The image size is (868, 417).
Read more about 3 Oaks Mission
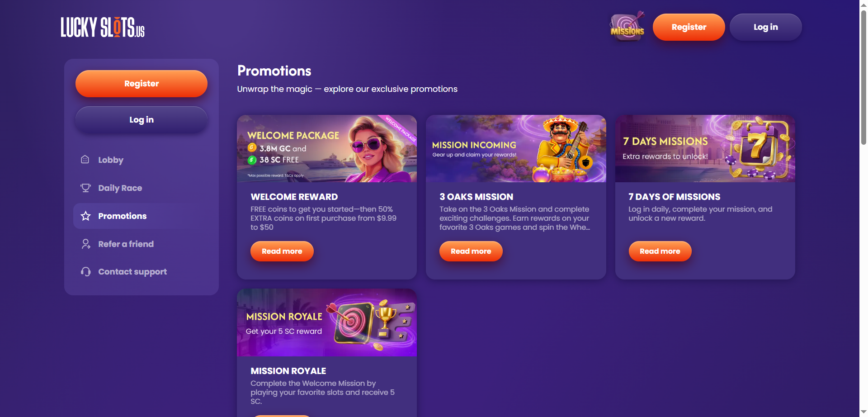point(471,251)
